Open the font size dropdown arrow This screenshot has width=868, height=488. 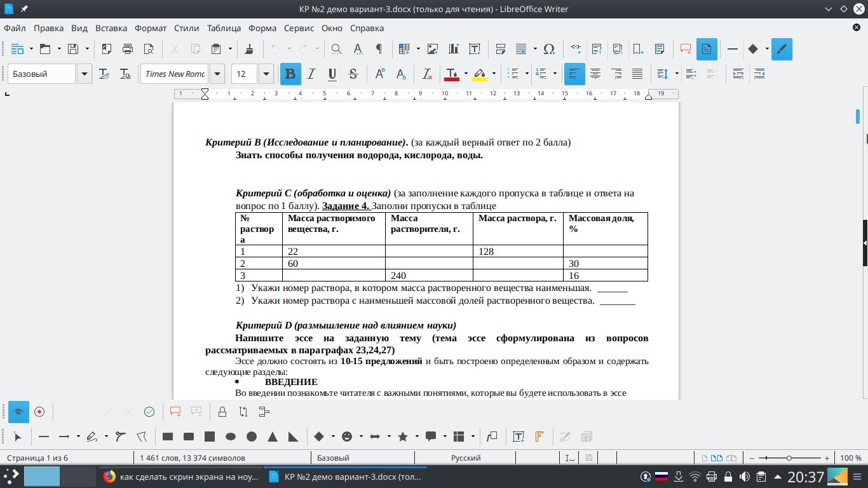(x=266, y=74)
